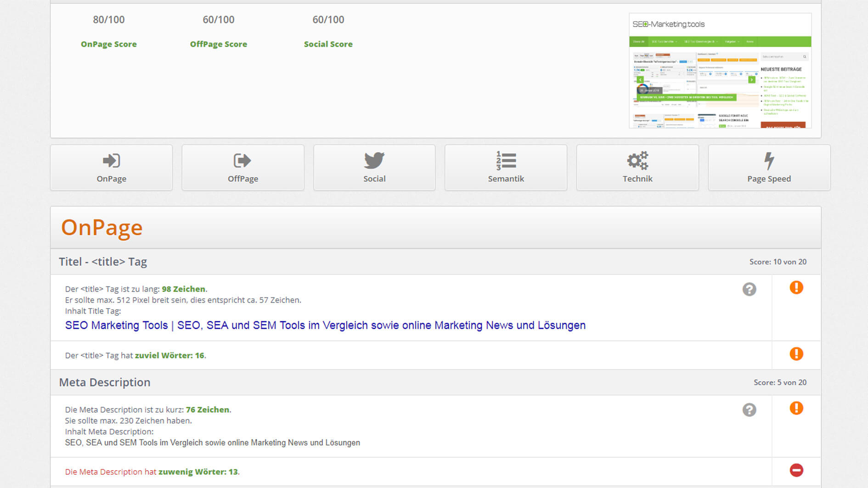Click the Social Score label

(328, 44)
